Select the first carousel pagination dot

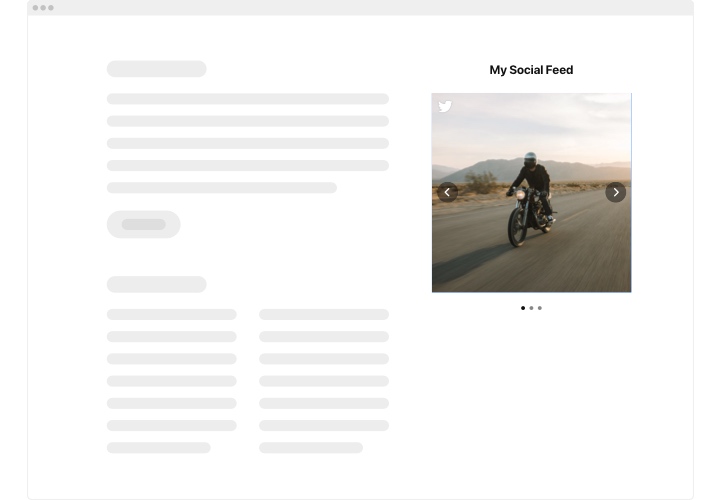click(x=523, y=308)
